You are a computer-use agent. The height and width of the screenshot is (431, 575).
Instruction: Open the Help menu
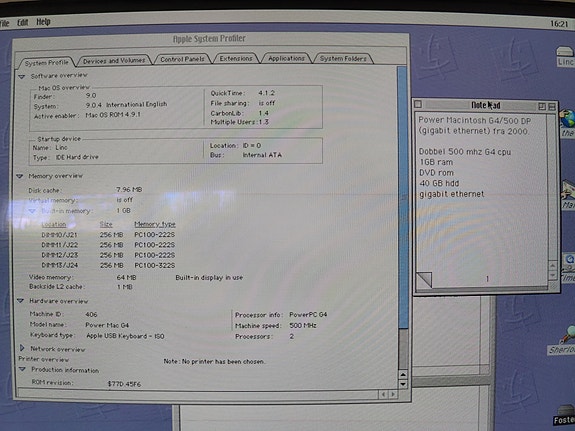tap(43, 22)
